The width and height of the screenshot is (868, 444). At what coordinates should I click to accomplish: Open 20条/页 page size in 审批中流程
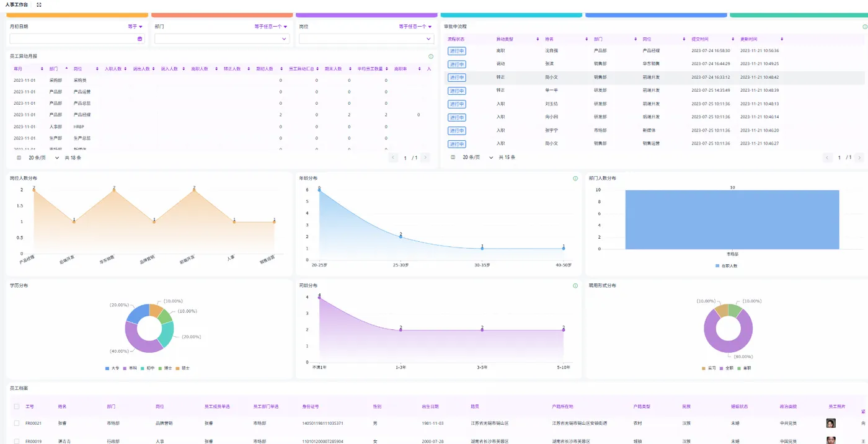click(477, 158)
